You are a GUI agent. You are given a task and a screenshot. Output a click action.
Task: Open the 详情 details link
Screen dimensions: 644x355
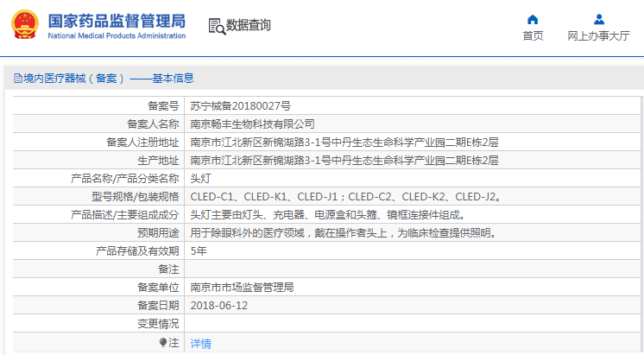200,343
